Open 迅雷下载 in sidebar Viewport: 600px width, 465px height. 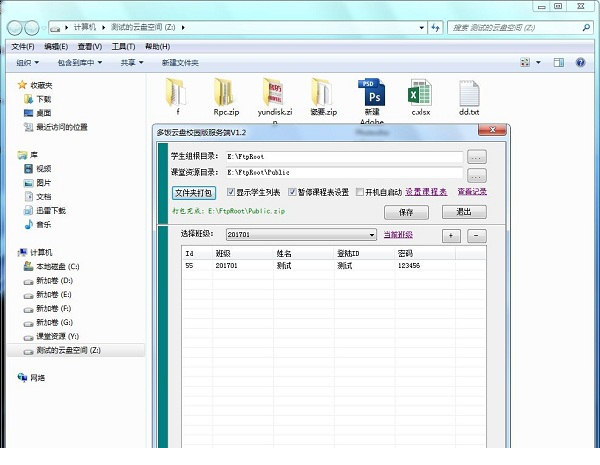pos(45,210)
